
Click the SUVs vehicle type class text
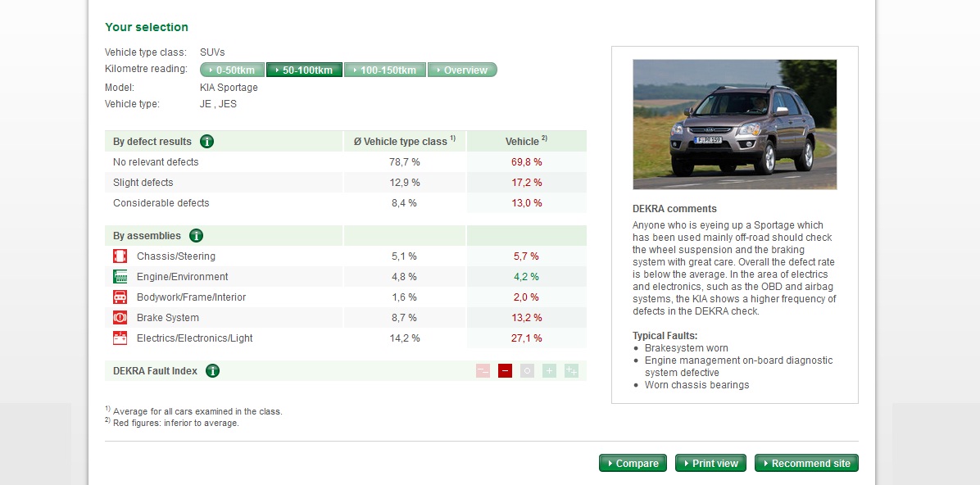pos(212,52)
